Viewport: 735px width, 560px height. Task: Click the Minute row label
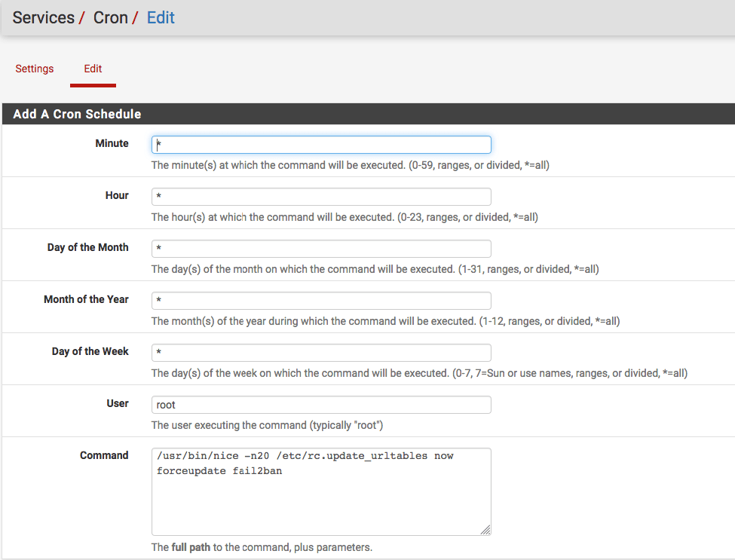tap(112, 143)
